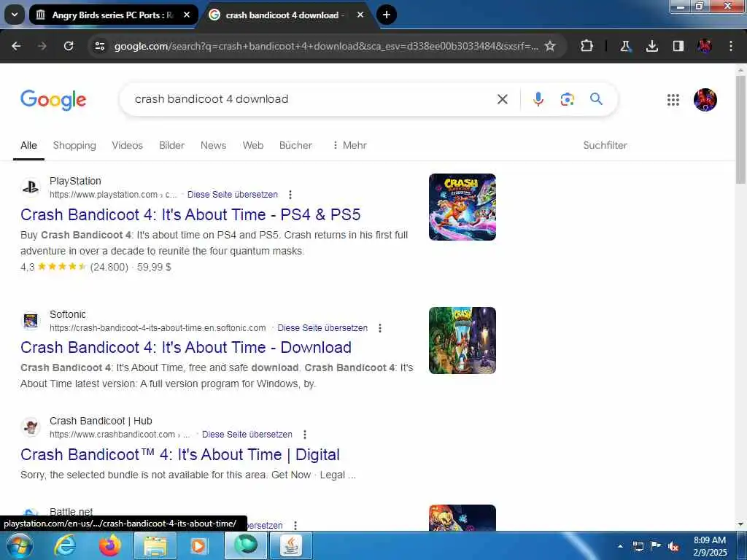The height and width of the screenshot is (560, 747).
Task: Toggle the browser side panel
Action: coord(678,46)
